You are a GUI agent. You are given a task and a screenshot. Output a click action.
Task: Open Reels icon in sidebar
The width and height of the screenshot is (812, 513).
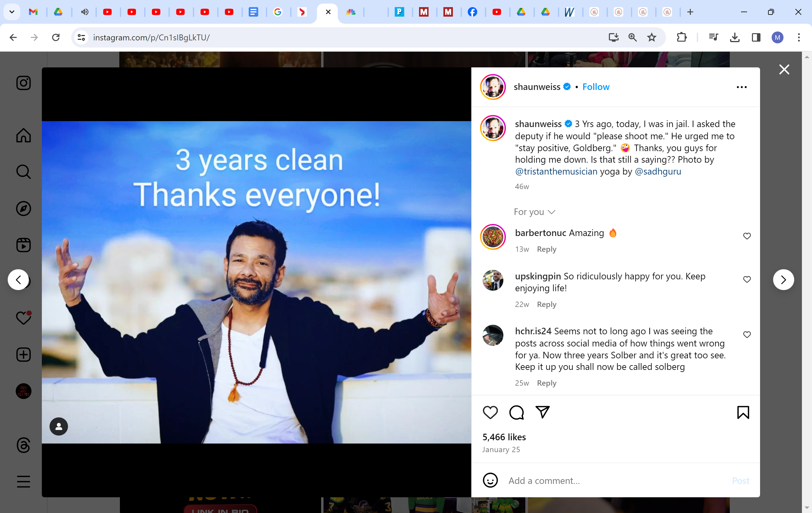[x=24, y=245]
